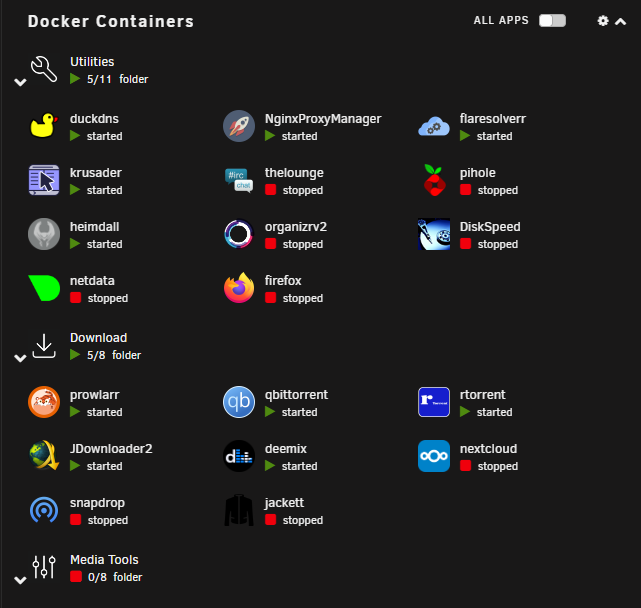This screenshot has width=641, height=608.
Task: Click the flaresolverr container name
Action: tap(493, 119)
